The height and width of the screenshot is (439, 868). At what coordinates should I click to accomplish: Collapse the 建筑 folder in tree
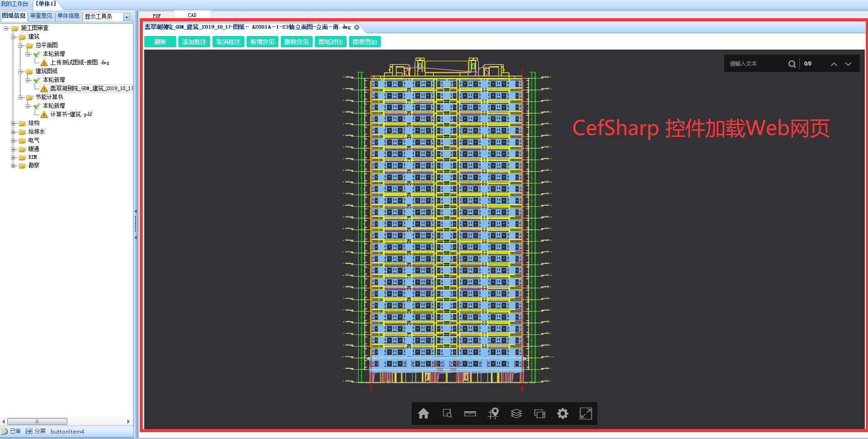[14, 37]
